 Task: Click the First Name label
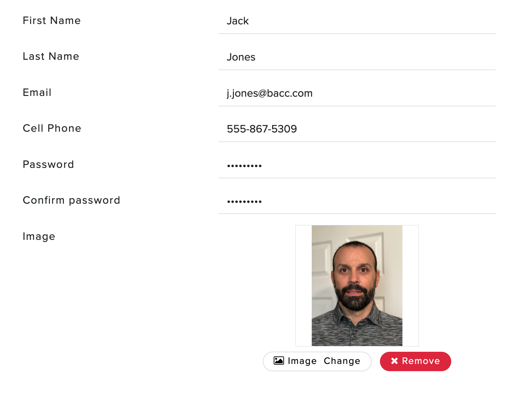(52, 21)
